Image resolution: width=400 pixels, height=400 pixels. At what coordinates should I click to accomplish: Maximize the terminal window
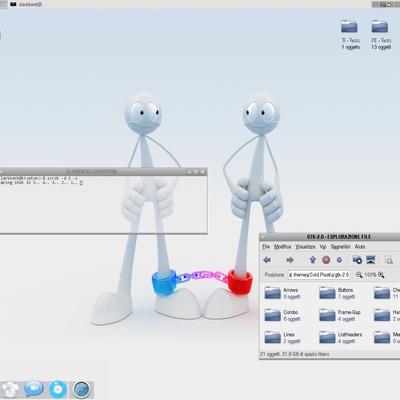point(196,172)
